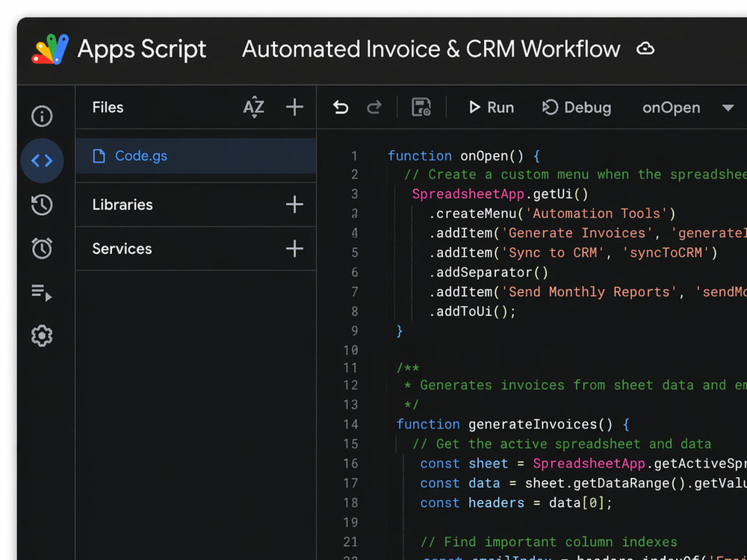Sort files alphabetically with AZ icon
Viewport: 747px width, 560px height.
pos(253,107)
